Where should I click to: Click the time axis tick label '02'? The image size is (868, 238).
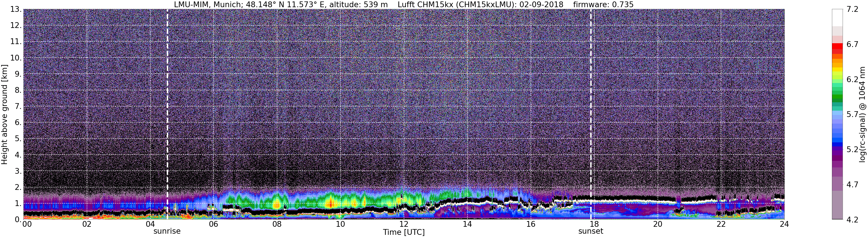click(87, 224)
